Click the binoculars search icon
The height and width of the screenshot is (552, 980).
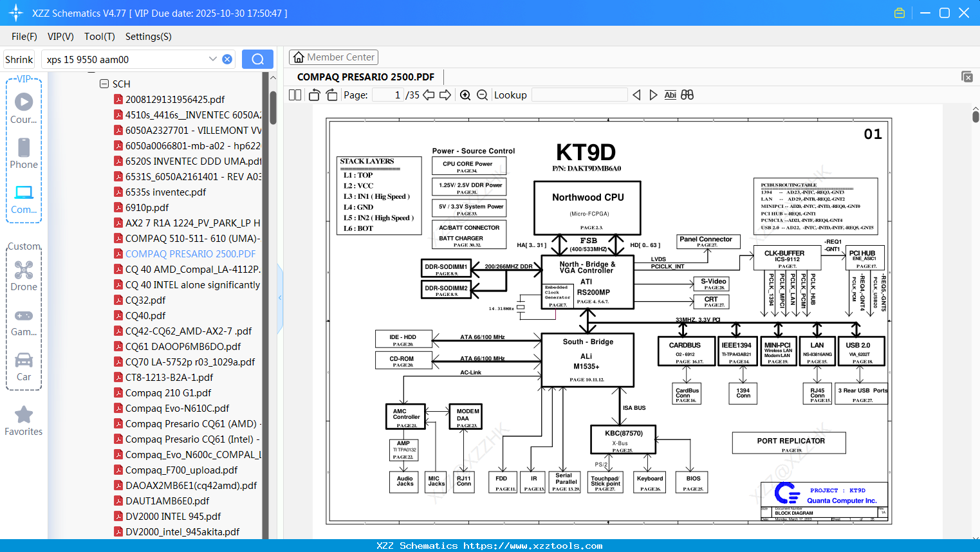point(687,95)
